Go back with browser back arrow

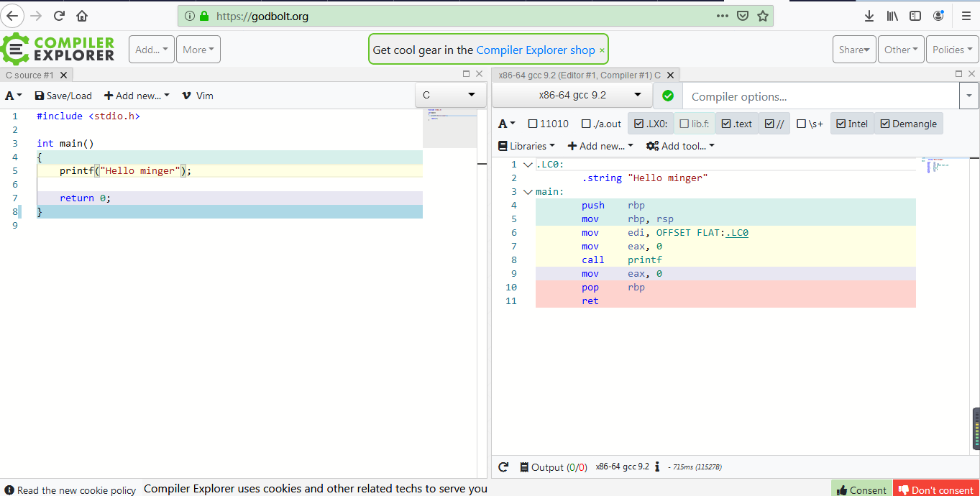point(13,16)
